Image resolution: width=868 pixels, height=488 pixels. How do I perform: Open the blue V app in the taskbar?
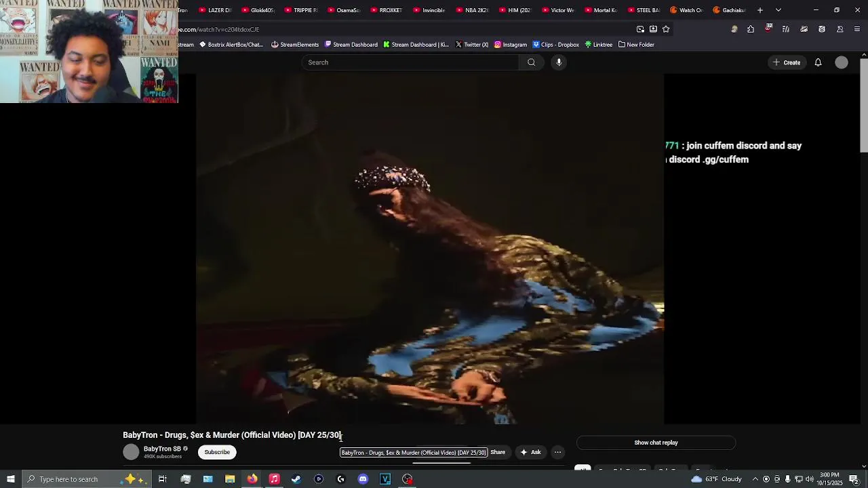[x=385, y=479]
